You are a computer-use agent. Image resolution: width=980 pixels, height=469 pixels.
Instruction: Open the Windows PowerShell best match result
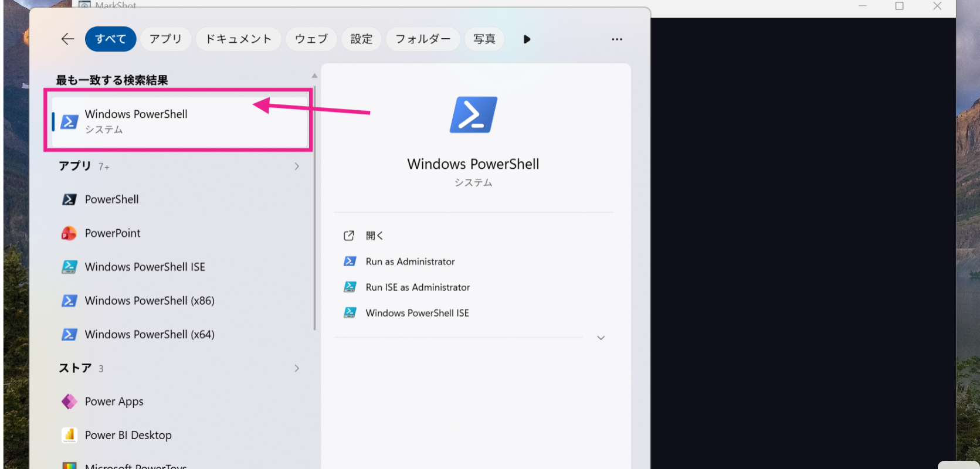179,121
